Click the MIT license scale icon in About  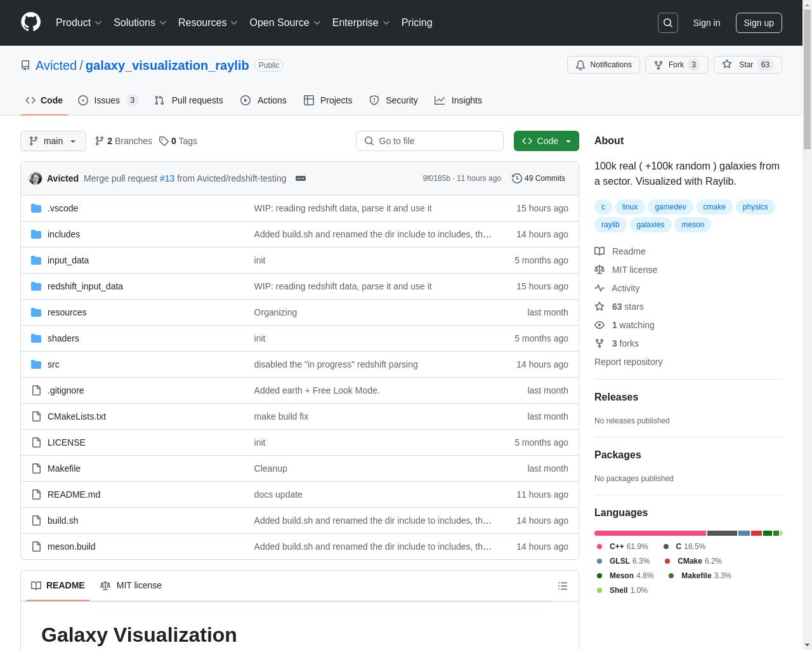pos(599,270)
